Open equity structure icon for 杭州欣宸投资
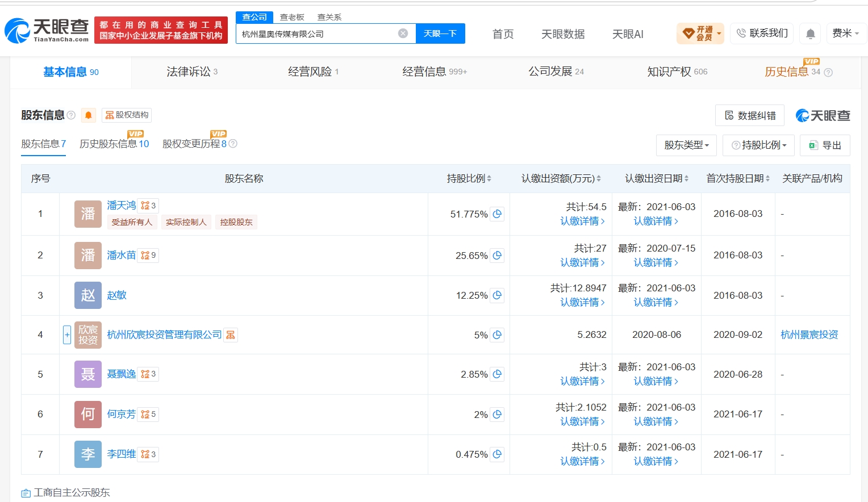The width and height of the screenshot is (868, 502). click(230, 335)
